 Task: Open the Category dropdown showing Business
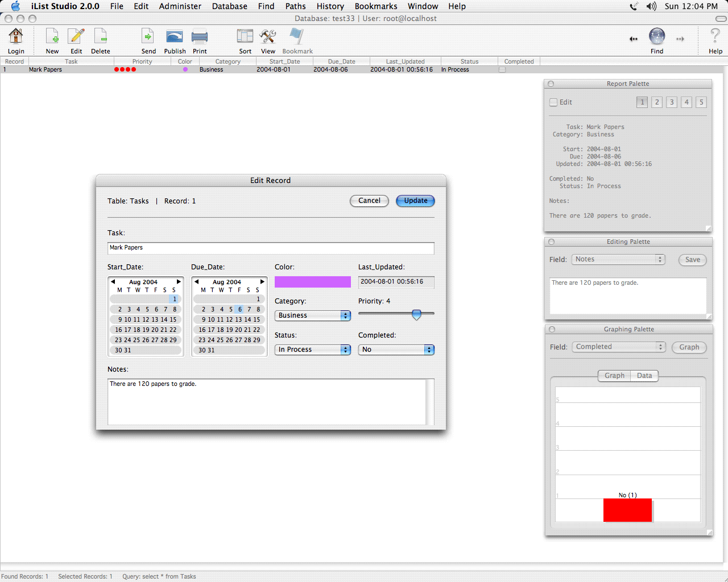pyautogui.click(x=312, y=315)
